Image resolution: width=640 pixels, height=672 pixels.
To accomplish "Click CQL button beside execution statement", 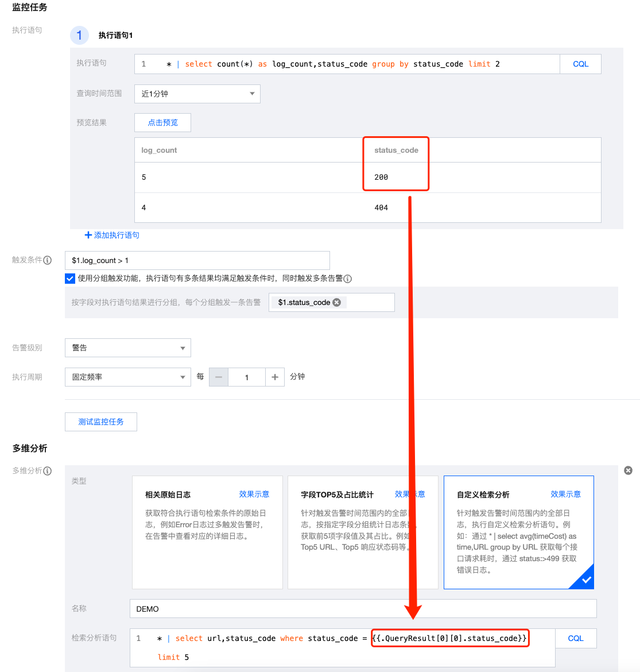I will point(580,64).
